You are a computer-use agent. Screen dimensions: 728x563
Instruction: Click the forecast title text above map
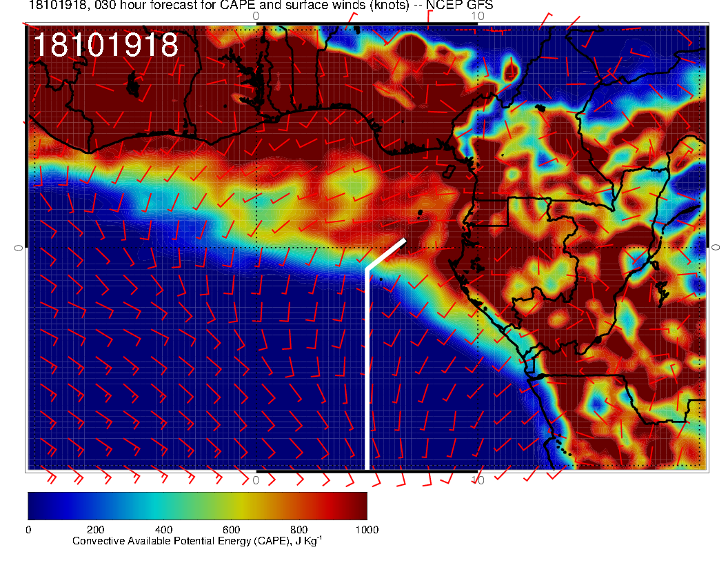tap(207, 6)
